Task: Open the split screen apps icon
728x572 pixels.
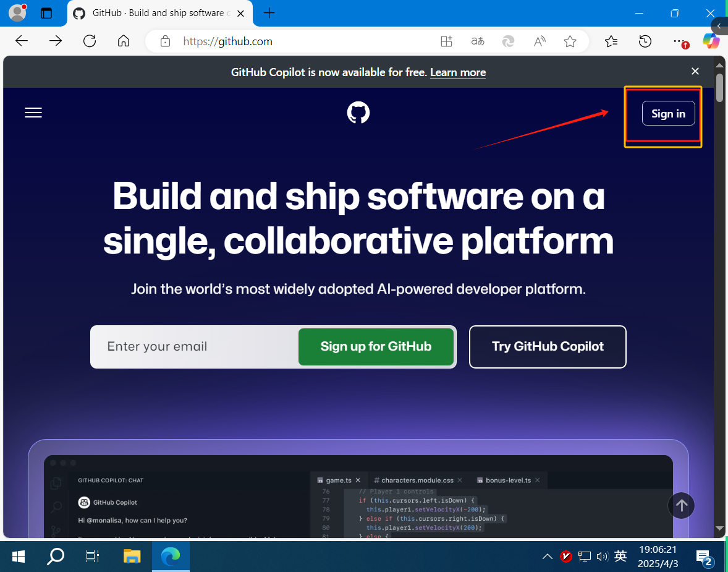Action: tap(446, 41)
